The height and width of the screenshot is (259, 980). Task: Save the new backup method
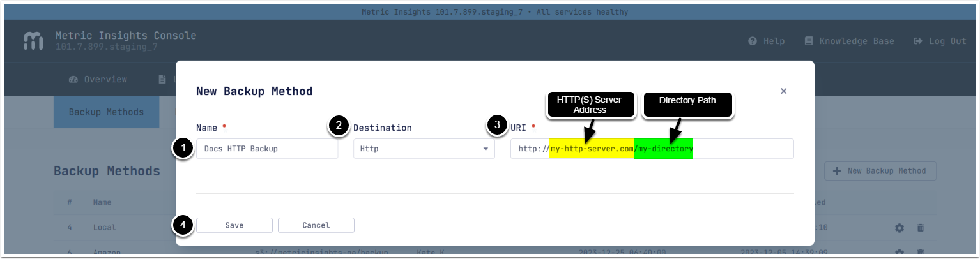click(x=234, y=225)
